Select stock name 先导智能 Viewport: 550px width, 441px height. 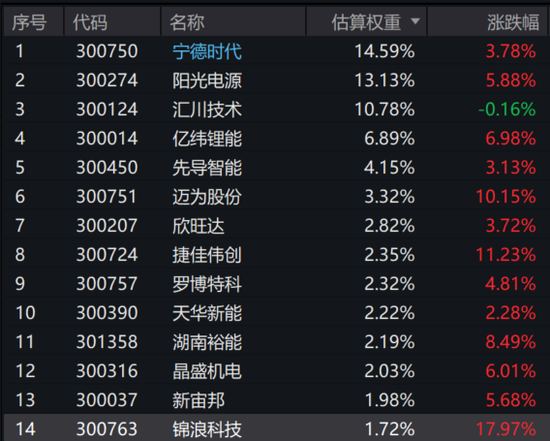click(x=207, y=168)
